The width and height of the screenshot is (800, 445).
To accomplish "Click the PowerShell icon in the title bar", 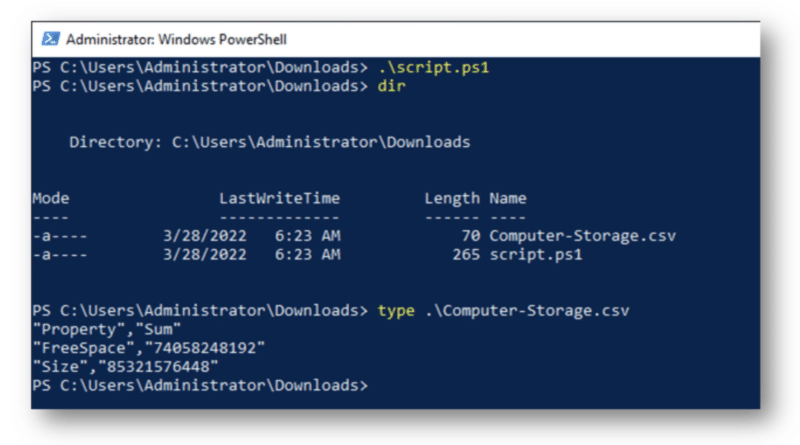I will coord(50,39).
